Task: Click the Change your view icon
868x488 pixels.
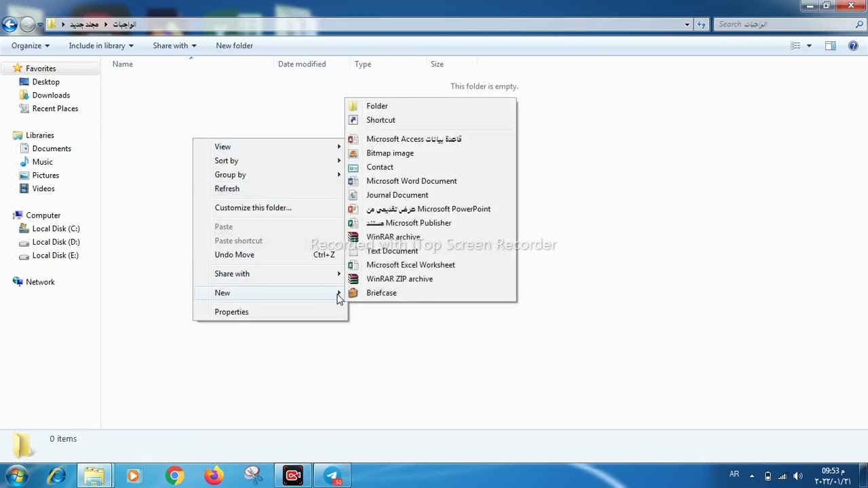Action: click(x=795, y=45)
